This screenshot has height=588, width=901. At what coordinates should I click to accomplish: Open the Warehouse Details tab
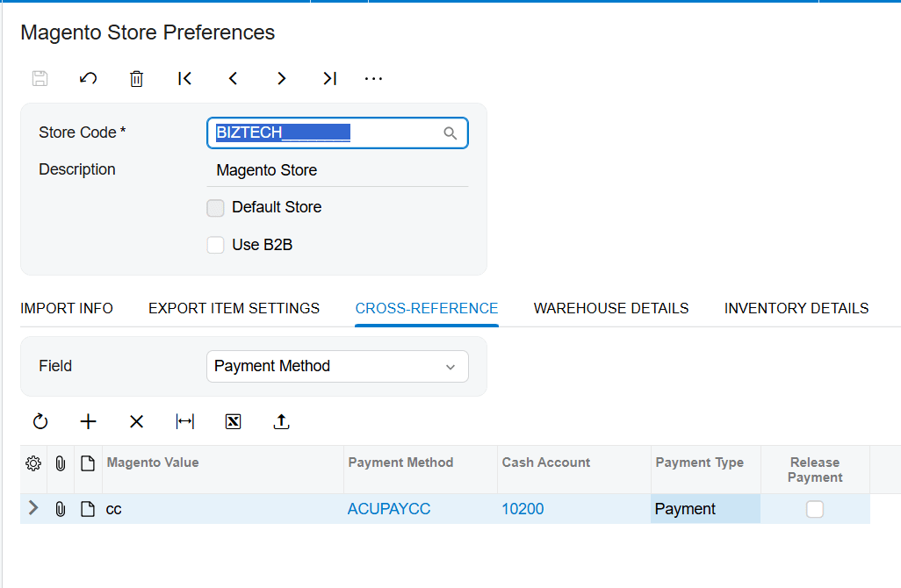(611, 308)
